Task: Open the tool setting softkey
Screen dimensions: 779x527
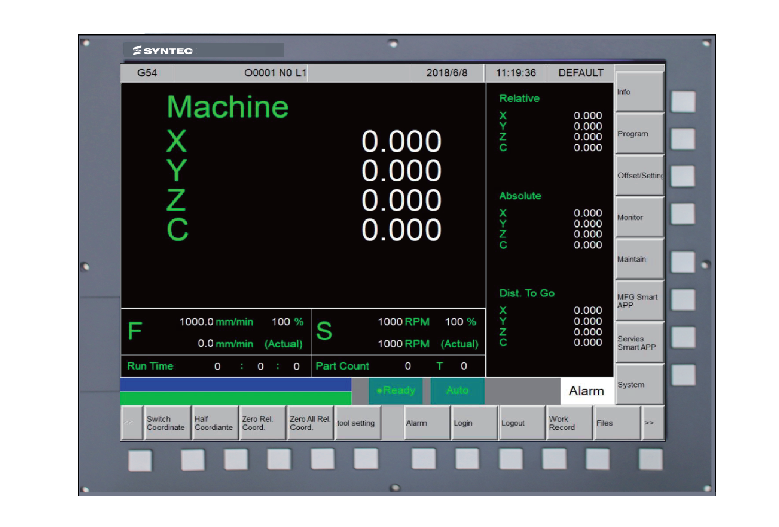Action: (x=357, y=423)
